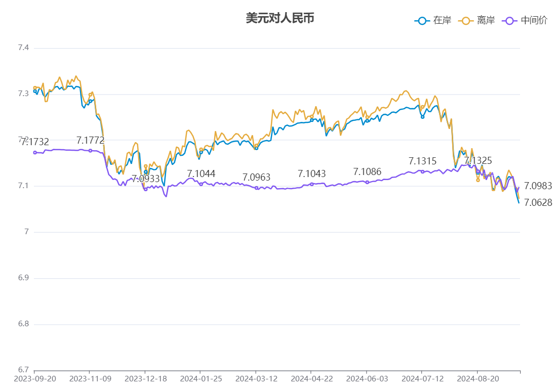
Task: Click the final 7.0628 onshore value
Action: point(538,203)
